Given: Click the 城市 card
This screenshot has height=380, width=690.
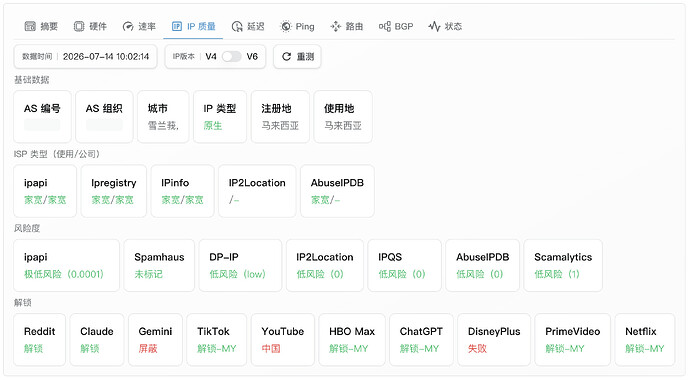Looking at the screenshot, I should [163, 117].
